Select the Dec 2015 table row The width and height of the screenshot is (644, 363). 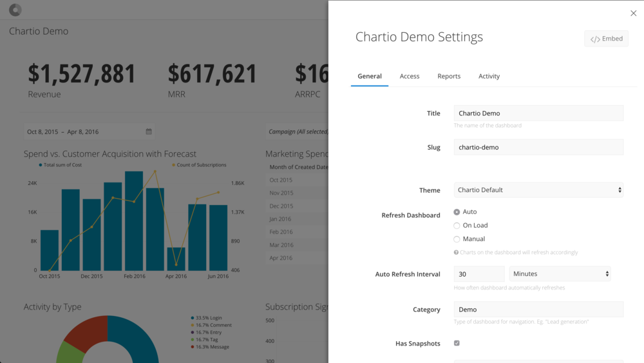point(297,206)
